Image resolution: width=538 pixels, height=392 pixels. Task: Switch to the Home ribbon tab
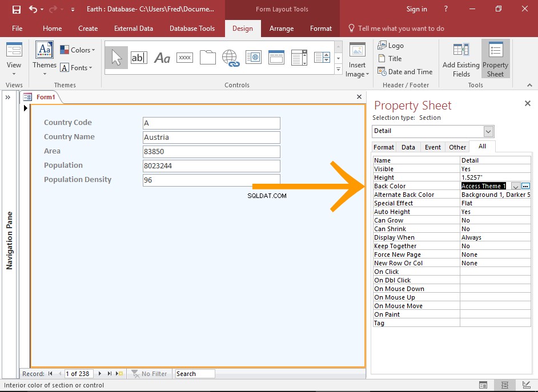pos(52,29)
